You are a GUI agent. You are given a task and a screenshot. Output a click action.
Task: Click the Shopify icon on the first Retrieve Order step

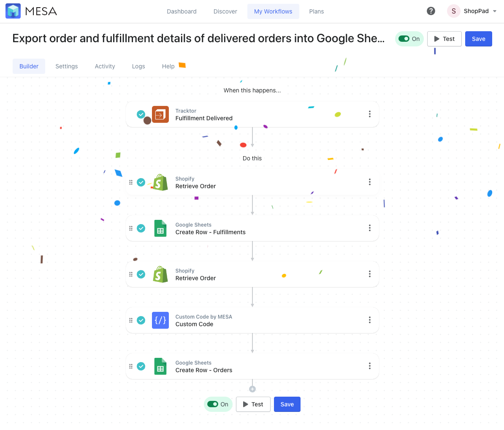[160, 182]
